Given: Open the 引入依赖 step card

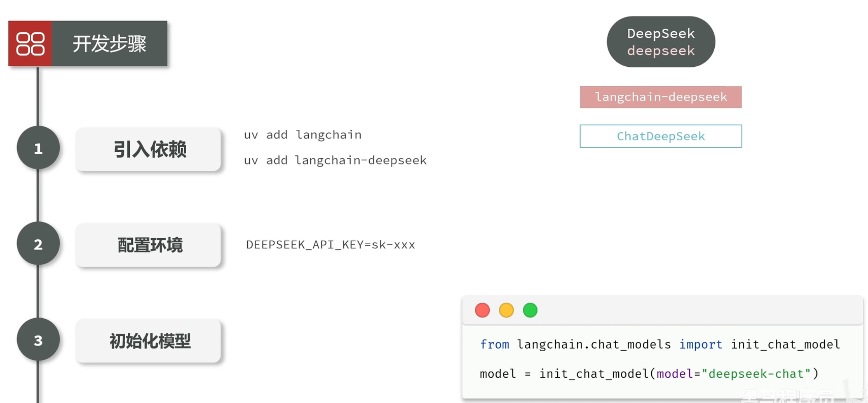Looking at the screenshot, I should click(148, 149).
